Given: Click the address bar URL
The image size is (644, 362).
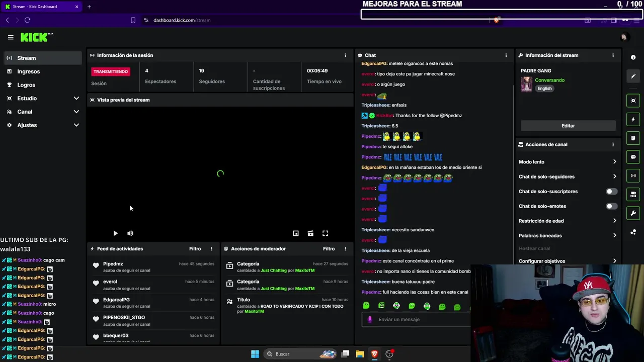Looking at the screenshot, I should point(182,20).
